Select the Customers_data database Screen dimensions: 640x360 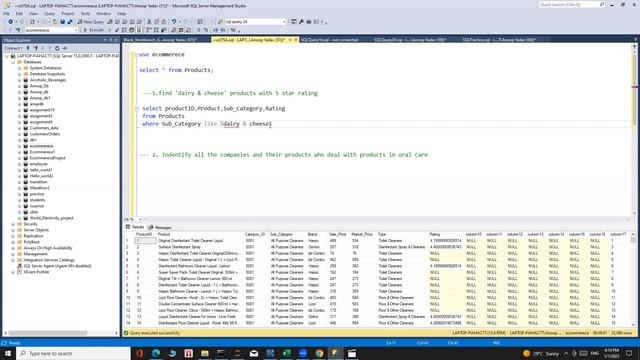click(44, 128)
